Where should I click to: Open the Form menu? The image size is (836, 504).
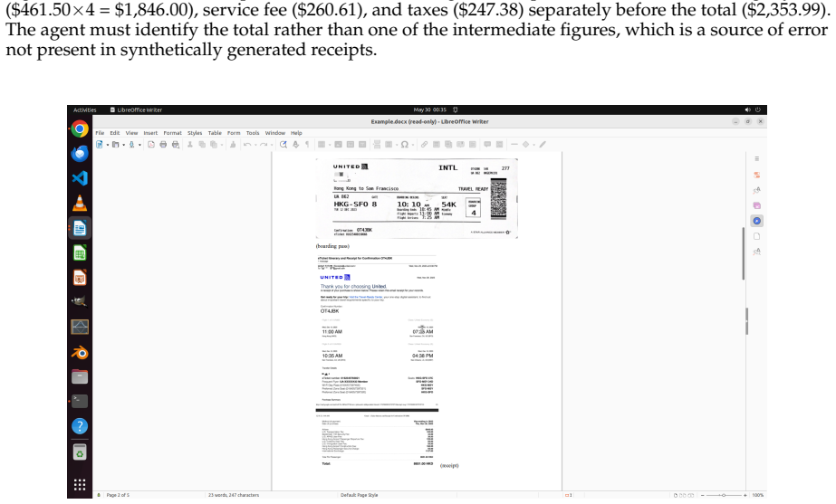click(x=234, y=133)
